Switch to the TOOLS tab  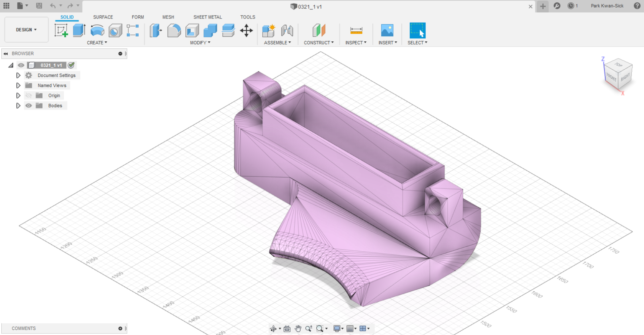pos(248,17)
